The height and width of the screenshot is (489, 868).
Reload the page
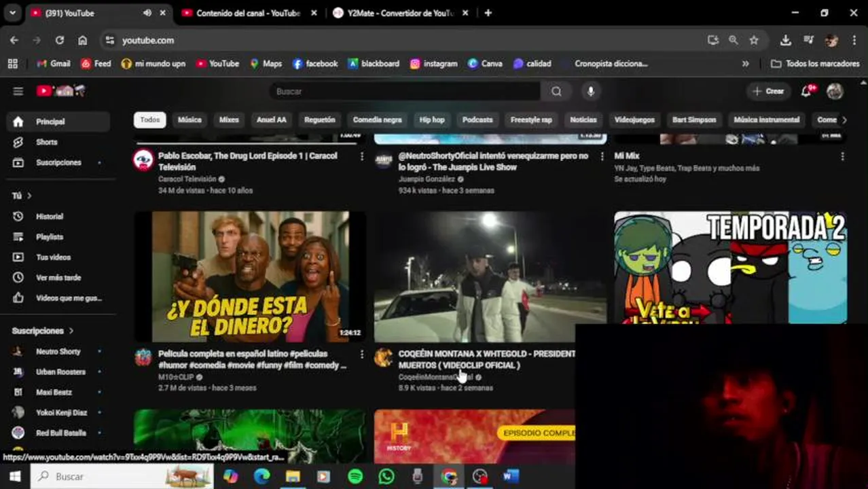pos(60,40)
